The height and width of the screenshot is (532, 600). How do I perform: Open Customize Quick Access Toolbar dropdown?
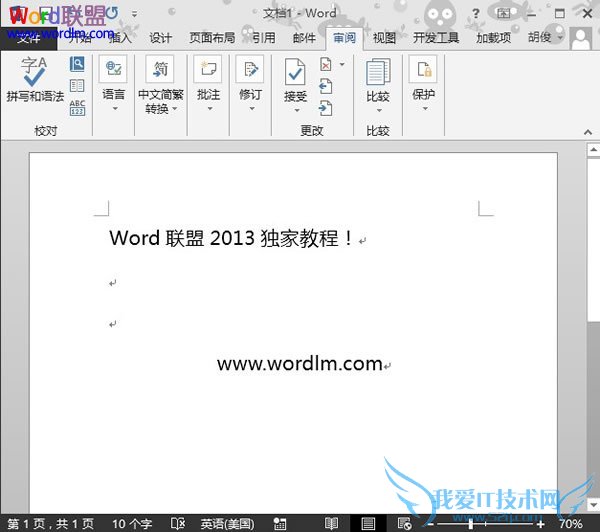(x=134, y=14)
